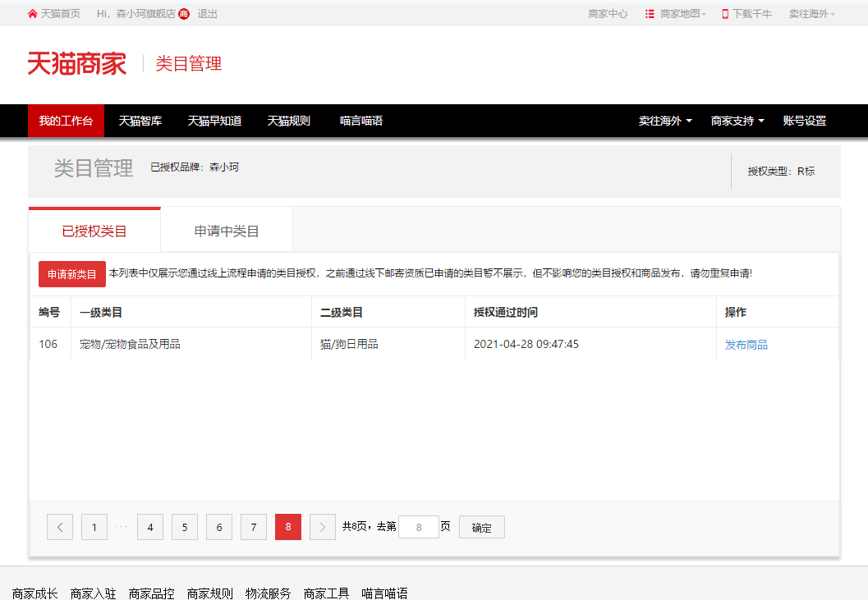Open the 商家工具 footer link
This screenshot has height=600, width=868.
tap(326, 593)
